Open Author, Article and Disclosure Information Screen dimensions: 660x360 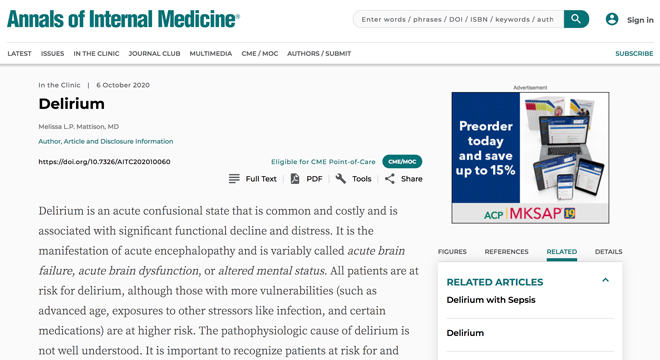pyautogui.click(x=106, y=141)
